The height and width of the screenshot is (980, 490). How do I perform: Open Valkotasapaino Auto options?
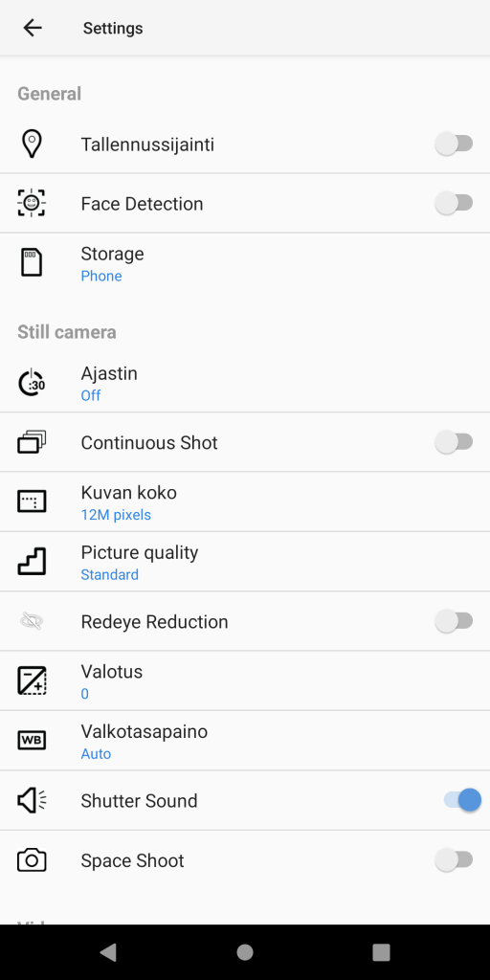[x=245, y=741]
